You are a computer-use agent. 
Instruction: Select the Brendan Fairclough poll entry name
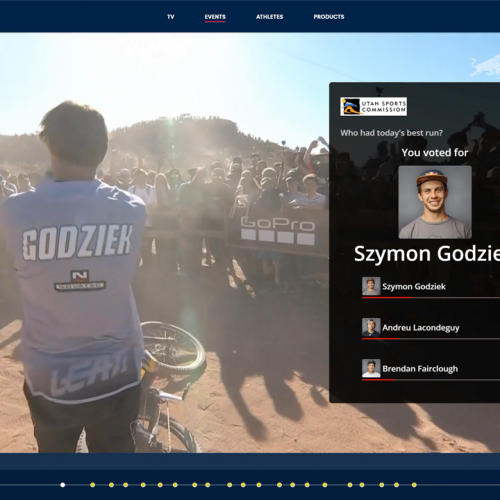[x=420, y=369]
